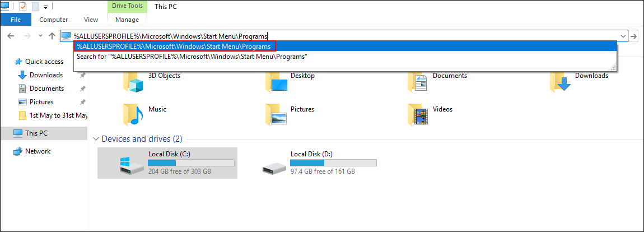The width and height of the screenshot is (644, 232).
Task: Click the suggestion list resize grip
Action: coord(614,68)
